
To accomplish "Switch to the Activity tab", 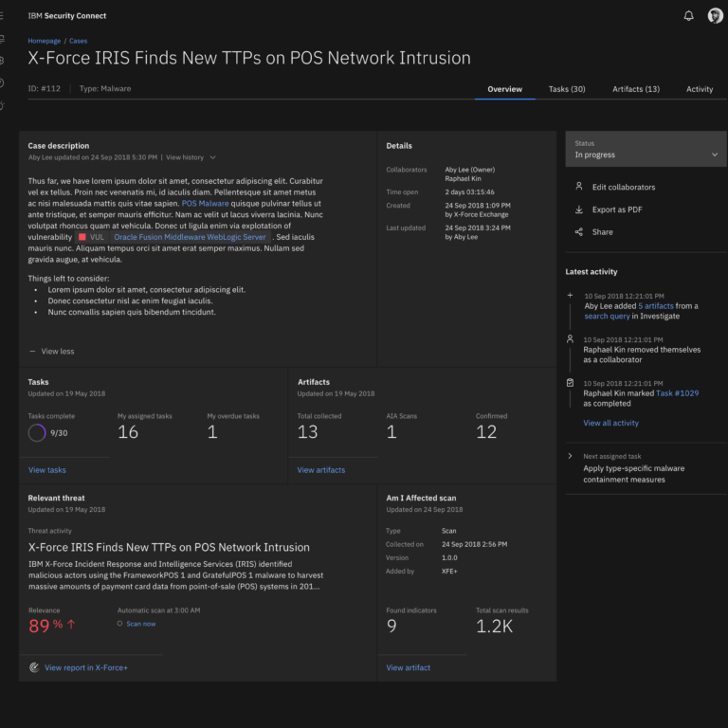I will click(700, 89).
